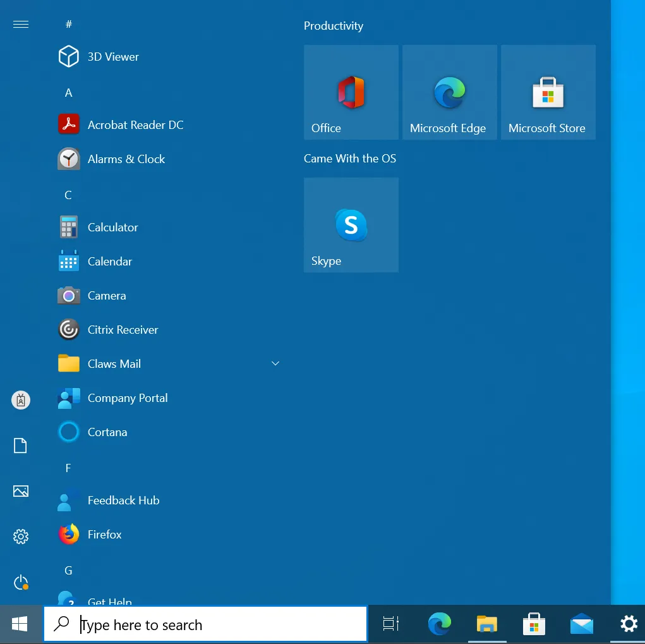Jump using the C letter header

(x=68, y=195)
